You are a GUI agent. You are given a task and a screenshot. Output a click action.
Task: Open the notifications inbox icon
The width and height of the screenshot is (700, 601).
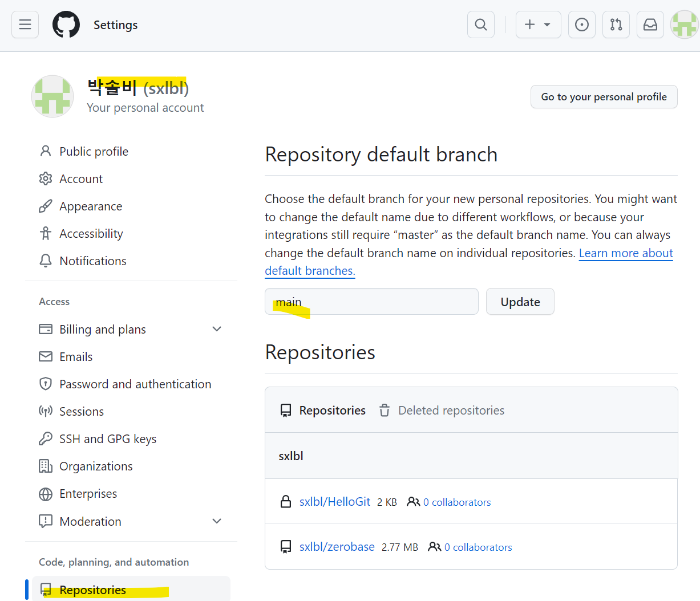click(650, 25)
